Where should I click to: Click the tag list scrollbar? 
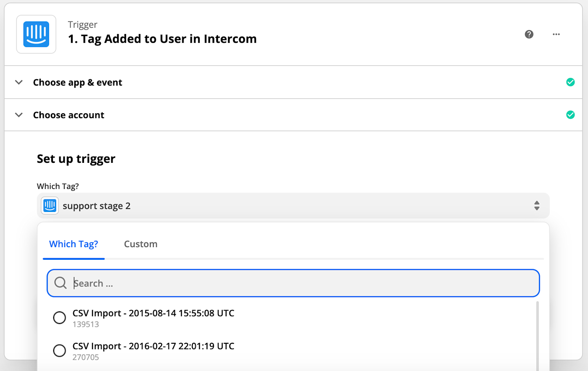[537, 336]
